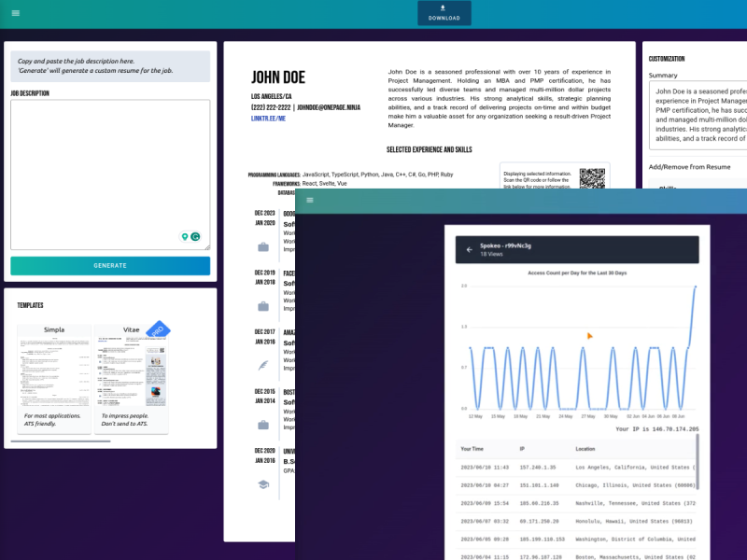Click 'Add/Remove from Resume' label
Image resolution: width=747 pixels, height=560 pixels.
tap(689, 167)
